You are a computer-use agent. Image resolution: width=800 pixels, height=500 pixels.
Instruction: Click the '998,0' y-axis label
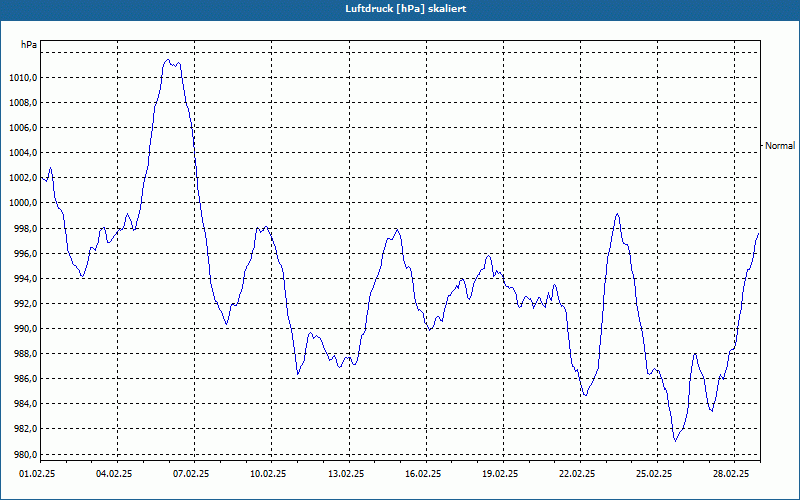[25, 228]
